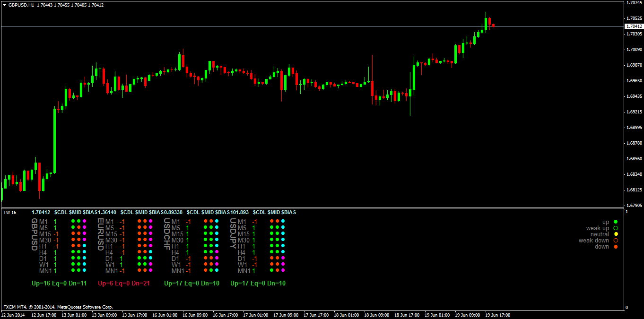Image resolution: width=644 pixels, height=319 pixels.
Task: Click the hollow green 'weak up' legend circle
Action: click(616, 228)
